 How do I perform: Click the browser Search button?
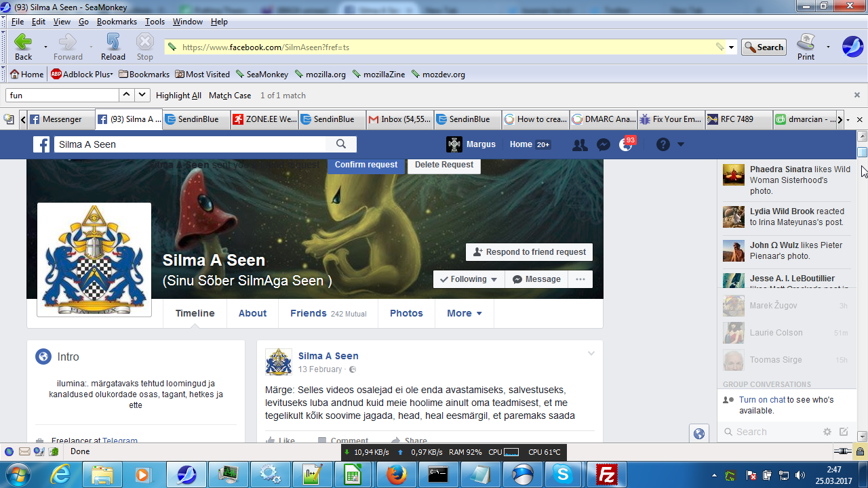764,47
